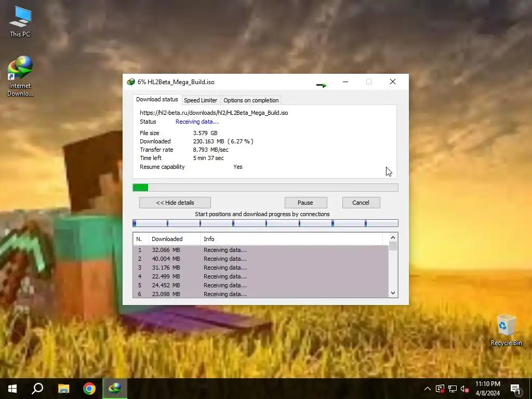This screenshot has height=399, width=532.
Task: Select connection row with 32.066 MB
Action: point(261,250)
